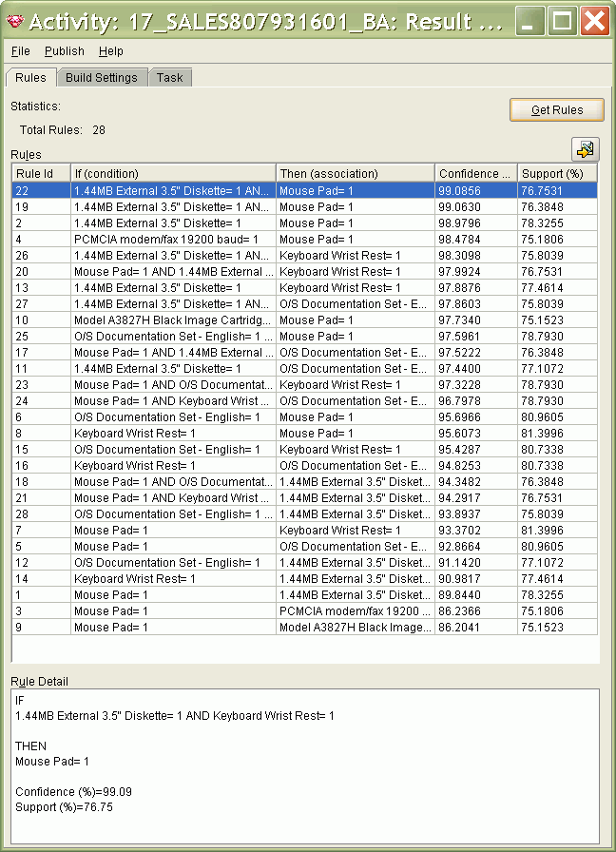Image resolution: width=616 pixels, height=852 pixels.
Task: Close the Activity result window
Action: coord(595,21)
